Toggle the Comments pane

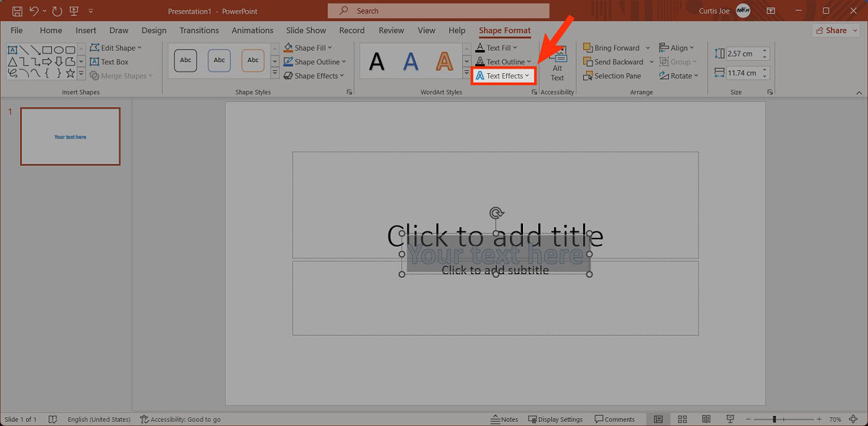(614, 419)
